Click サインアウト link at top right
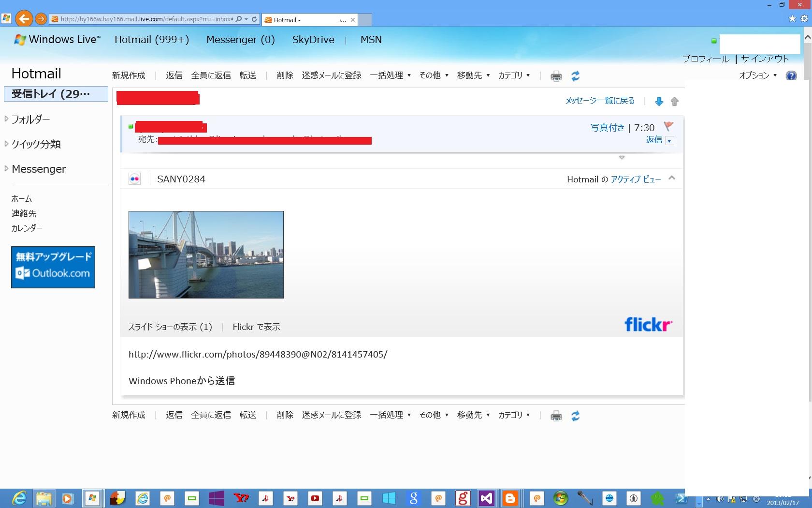 pos(765,59)
